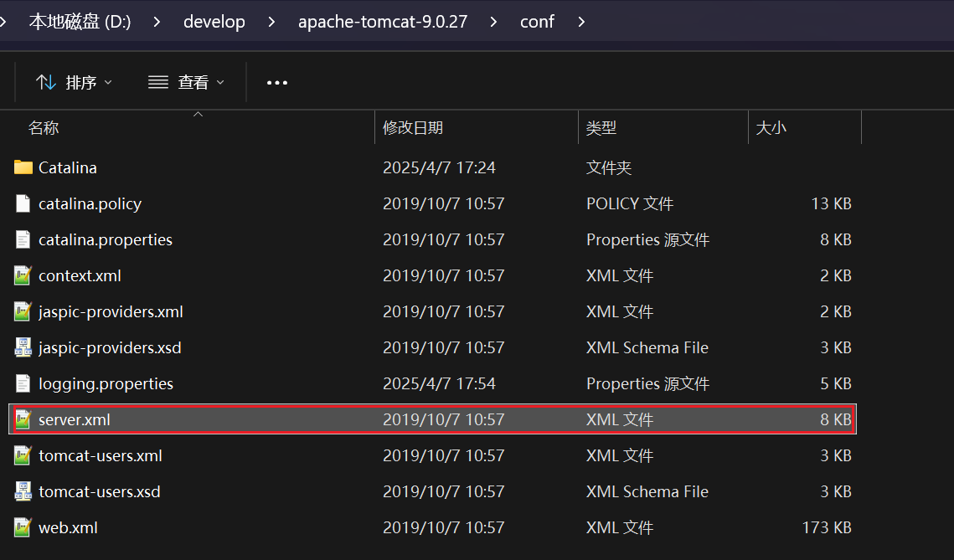
Task: Click the server.xml file icon
Action: (x=23, y=419)
